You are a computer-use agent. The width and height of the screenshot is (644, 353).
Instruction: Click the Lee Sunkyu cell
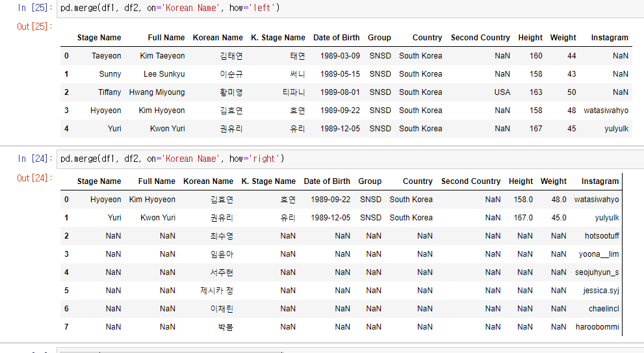tap(164, 74)
